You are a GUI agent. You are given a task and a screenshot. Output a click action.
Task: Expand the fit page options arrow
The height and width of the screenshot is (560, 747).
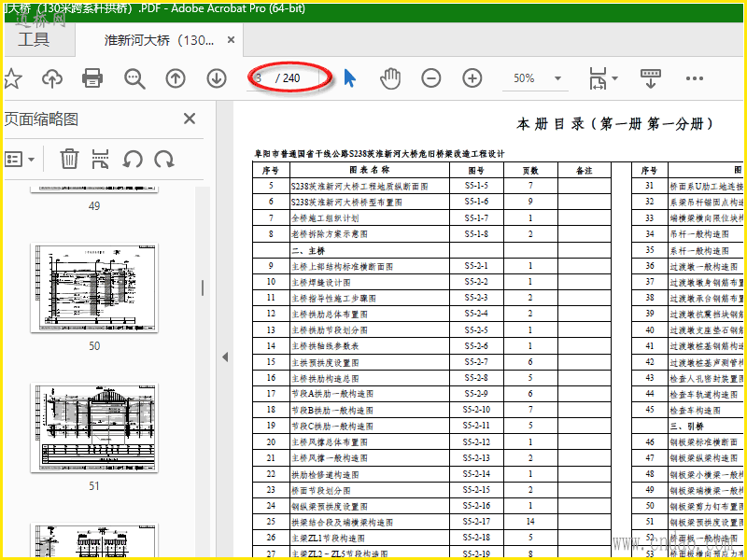614,78
